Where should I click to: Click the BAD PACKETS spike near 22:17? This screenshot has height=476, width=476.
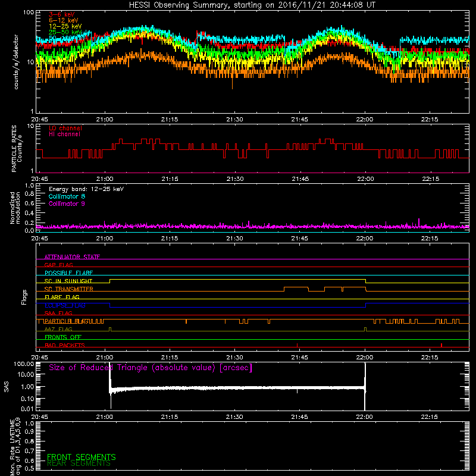(441, 345)
